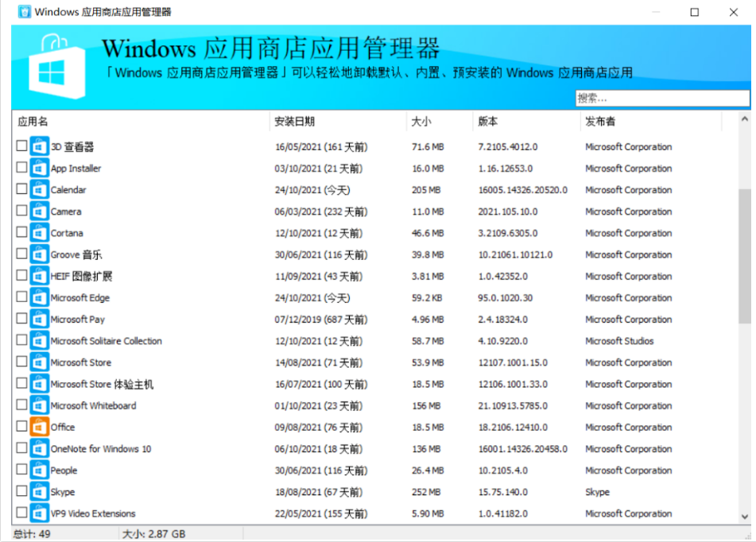This screenshot has height=542, width=756.
Task: Select the Microsoft Studios publisher cell
Action: [x=619, y=341]
